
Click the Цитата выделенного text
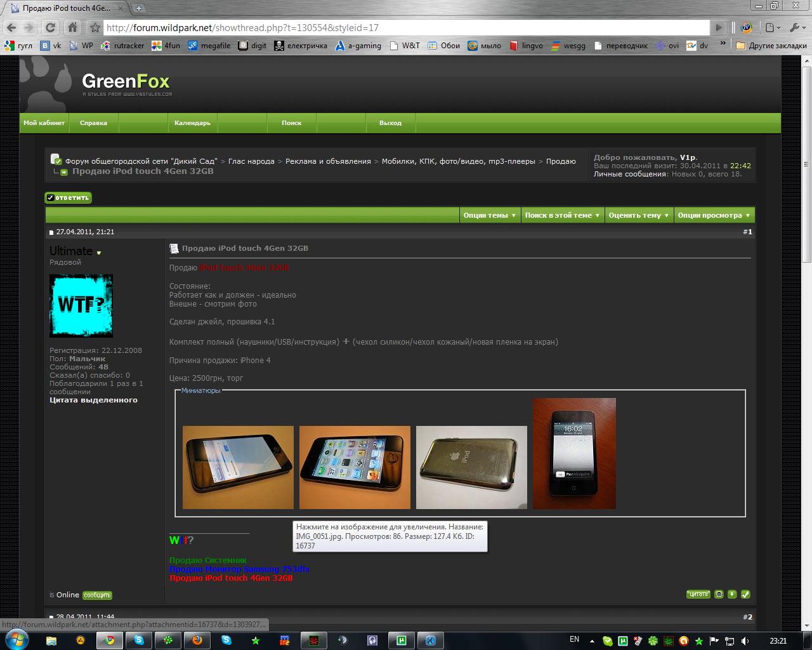click(x=93, y=400)
